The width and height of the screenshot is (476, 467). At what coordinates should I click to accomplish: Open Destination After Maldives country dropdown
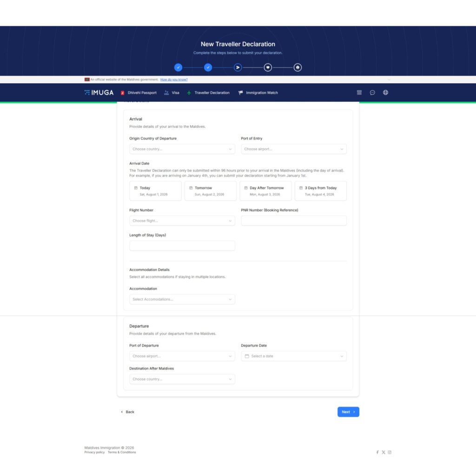[182, 379]
